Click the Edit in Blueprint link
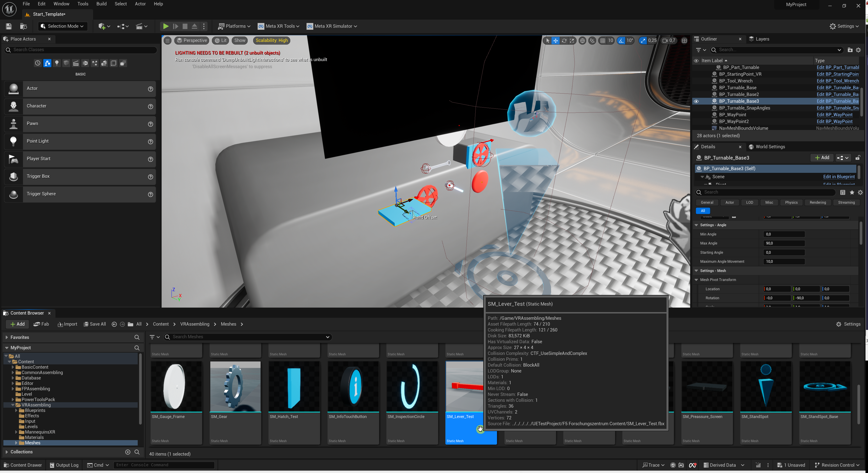Image resolution: width=868 pixels, height=473 pixels. [839, 176]
